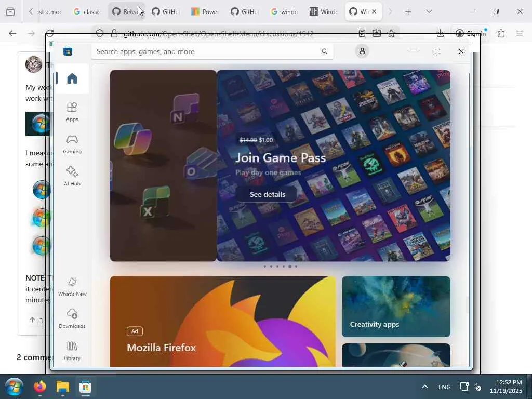The width and height of the screenshot is (532, 399).
Task: Open AI Hub in the sidebar
Action: (72, 176)
